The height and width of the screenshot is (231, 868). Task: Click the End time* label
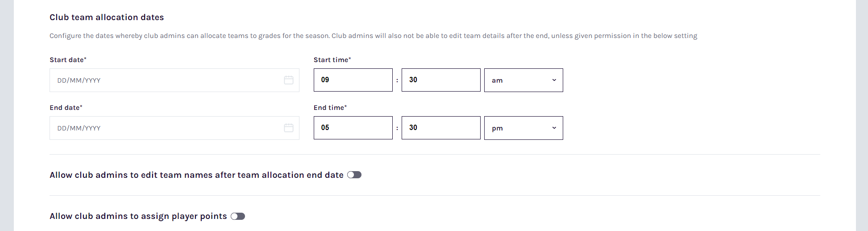330,108
